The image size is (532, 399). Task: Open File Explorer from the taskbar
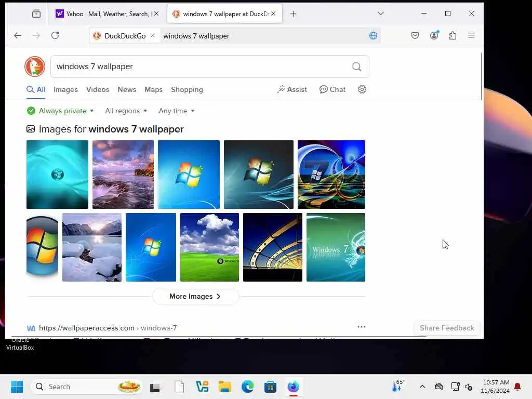(224, 387)
